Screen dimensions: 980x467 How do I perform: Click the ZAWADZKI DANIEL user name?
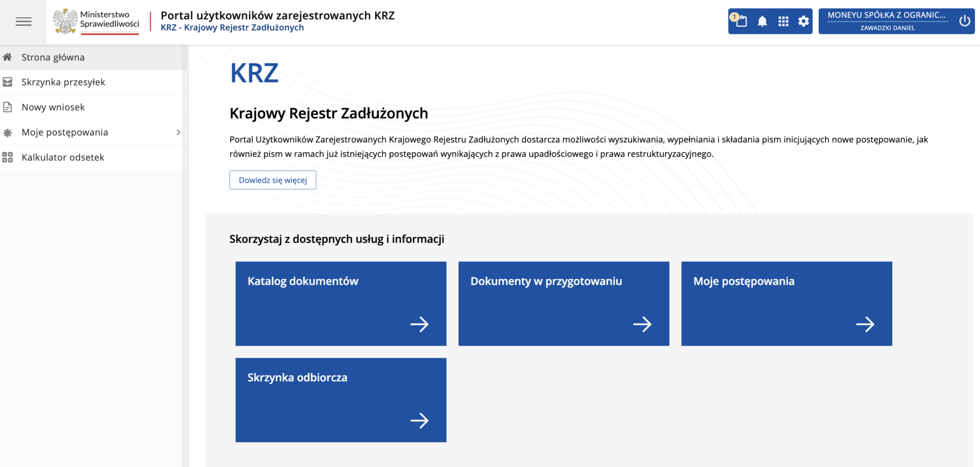click(887, 28)
